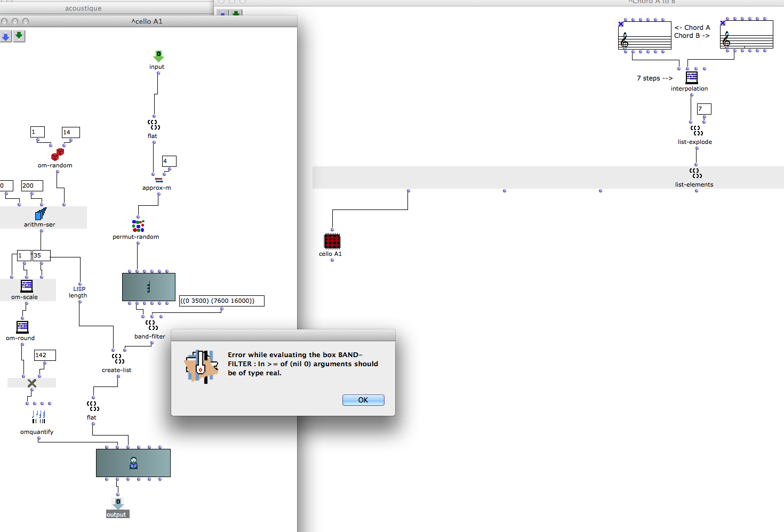
Task: Click the omquantify notes icon
Action: pyautogui.click(x=38, y=417)
